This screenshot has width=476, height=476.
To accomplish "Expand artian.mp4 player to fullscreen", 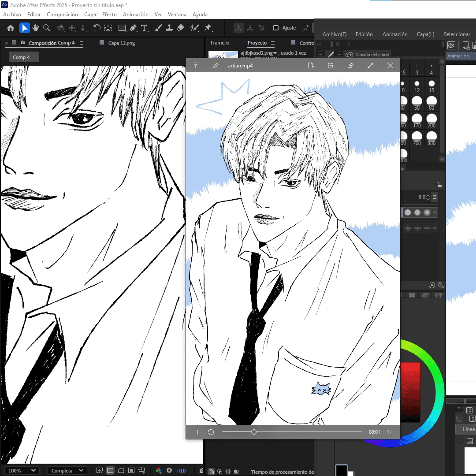I will click(370, 65).
